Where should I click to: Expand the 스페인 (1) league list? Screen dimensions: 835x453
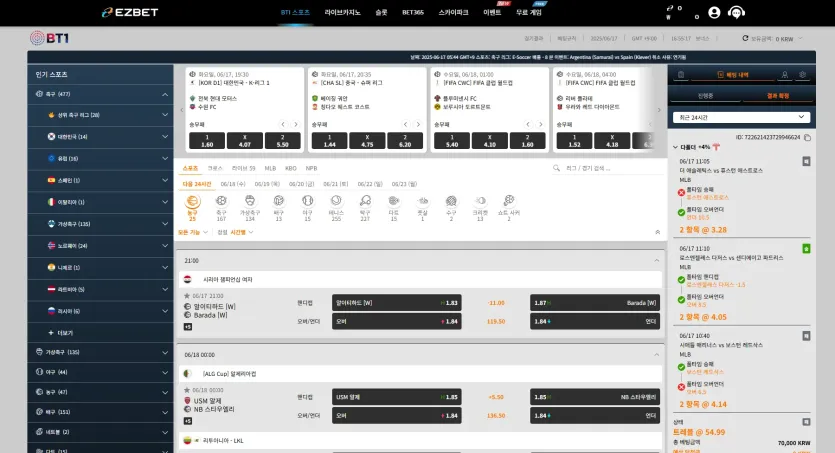[x=165, y=180]
